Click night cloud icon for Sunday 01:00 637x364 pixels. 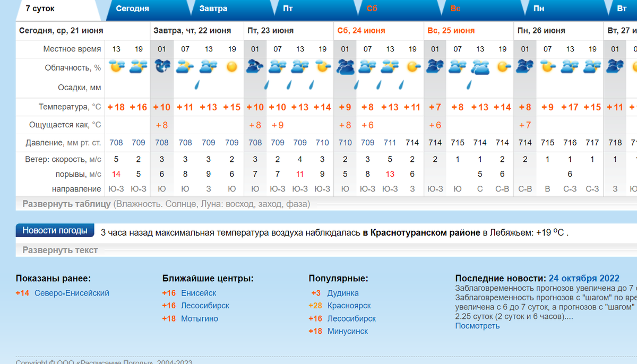tap(435, 67)
